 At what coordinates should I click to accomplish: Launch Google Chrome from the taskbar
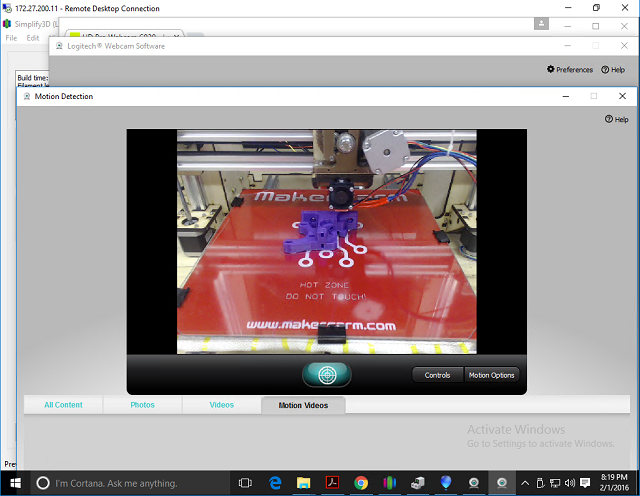(x=361, y=483)
